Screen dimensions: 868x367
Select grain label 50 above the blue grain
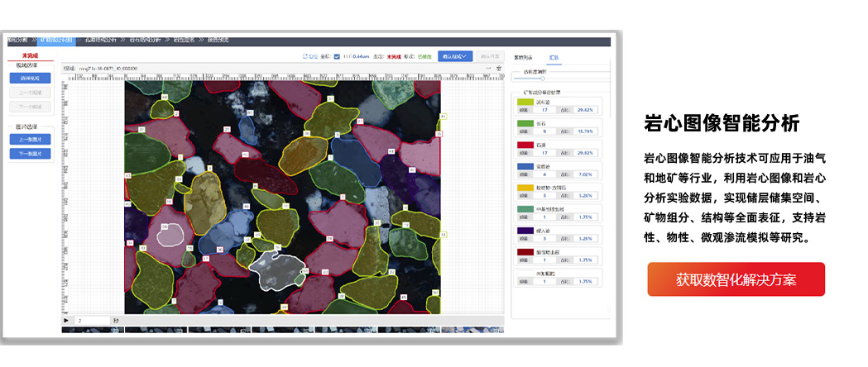(x=250, y=112)
